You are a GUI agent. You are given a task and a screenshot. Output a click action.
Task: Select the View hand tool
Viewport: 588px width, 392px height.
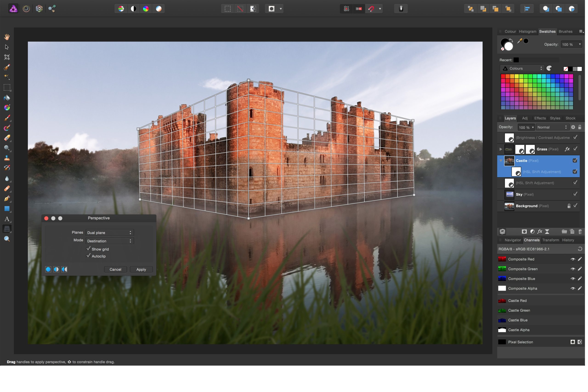(7, 37)
